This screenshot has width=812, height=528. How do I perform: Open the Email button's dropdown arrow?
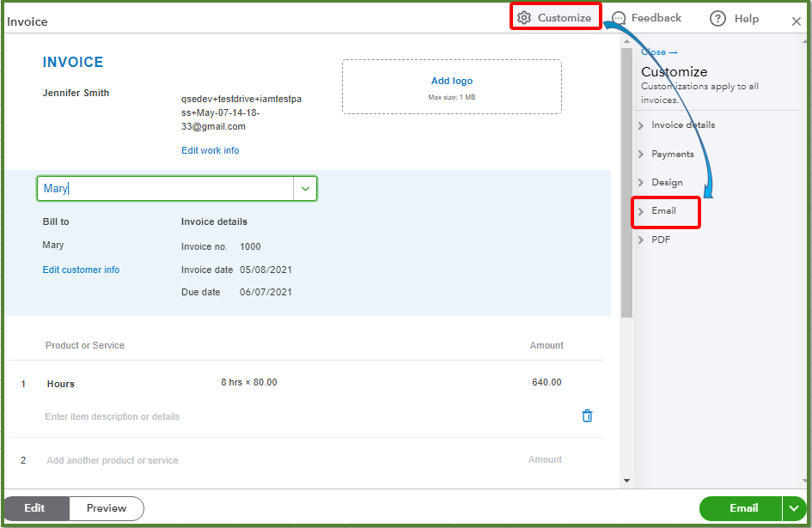[x=793, y=508]
